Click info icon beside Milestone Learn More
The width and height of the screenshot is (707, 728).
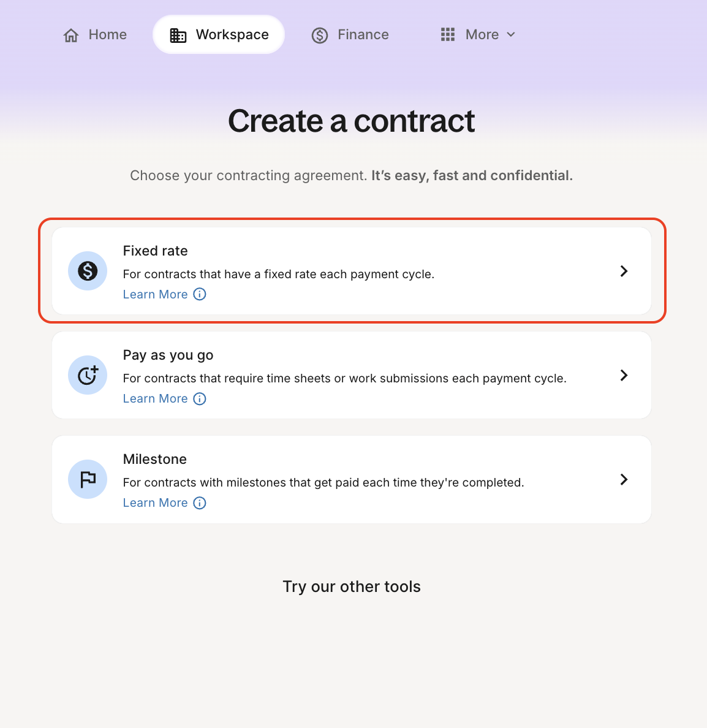click(200, 502)
